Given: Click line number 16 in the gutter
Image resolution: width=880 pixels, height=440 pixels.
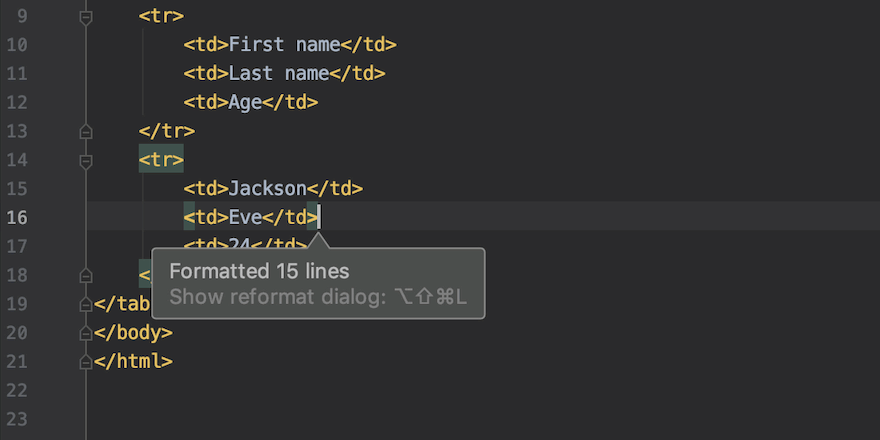Looking at the screenshot, I should point(17,217).
